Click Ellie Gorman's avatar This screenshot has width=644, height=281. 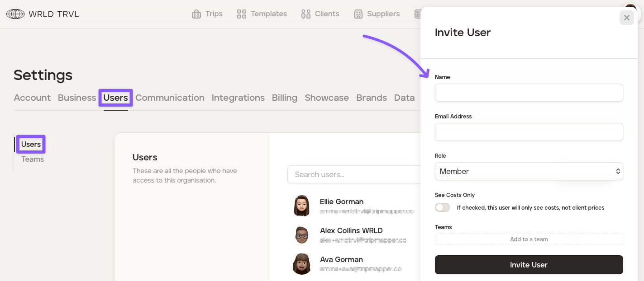point(302,206)
